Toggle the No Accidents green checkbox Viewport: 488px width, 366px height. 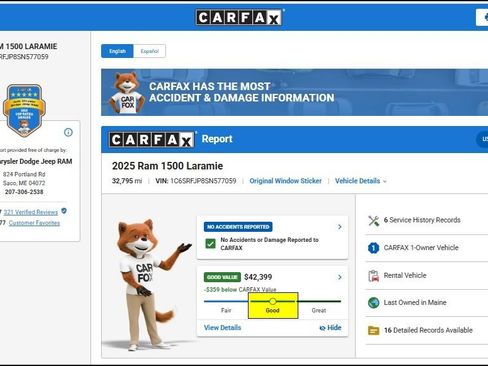[x=210, y=244]
